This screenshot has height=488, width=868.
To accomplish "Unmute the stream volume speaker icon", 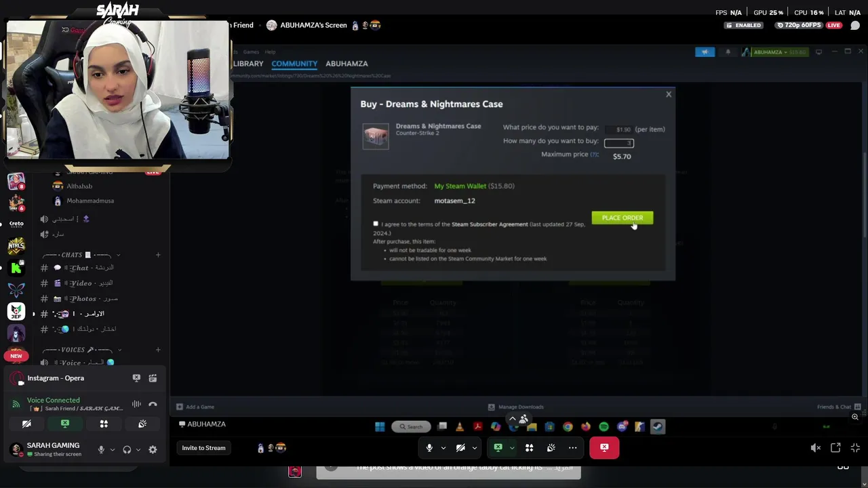I will pyautogui.click(x=816, y=448).
